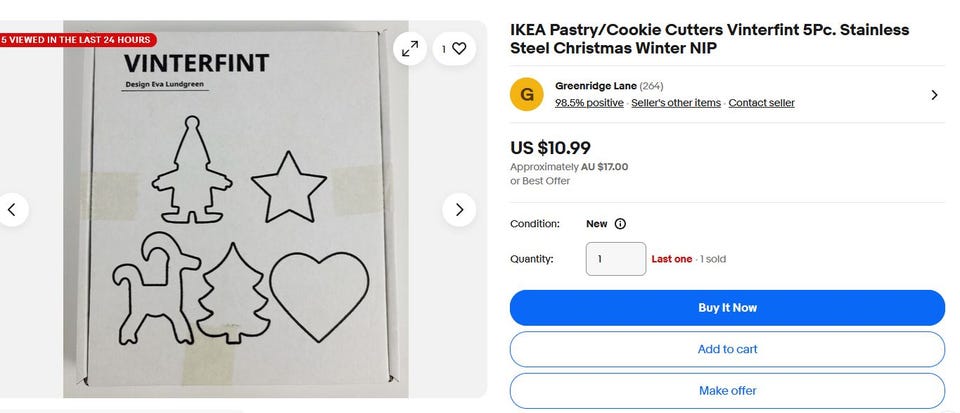
Task: Focus the Quantity input field
Action: click(615, 259)
